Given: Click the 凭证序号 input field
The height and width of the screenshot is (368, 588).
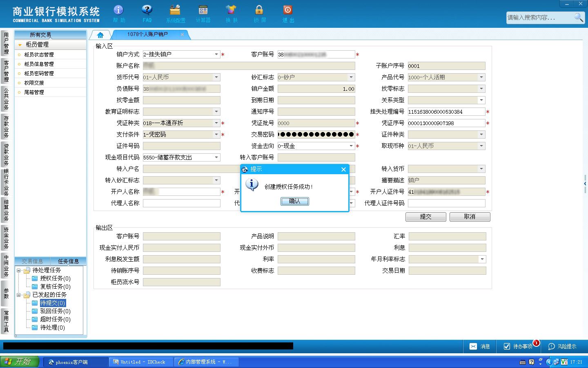Looking at the screenshot, I should (446, 123).
